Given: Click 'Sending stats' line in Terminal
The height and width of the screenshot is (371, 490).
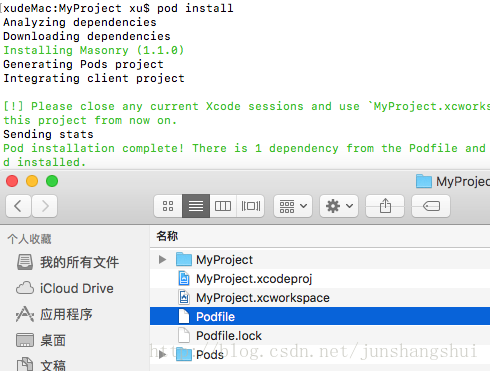Looking at the screenshot, I should [x=48, y=134].
